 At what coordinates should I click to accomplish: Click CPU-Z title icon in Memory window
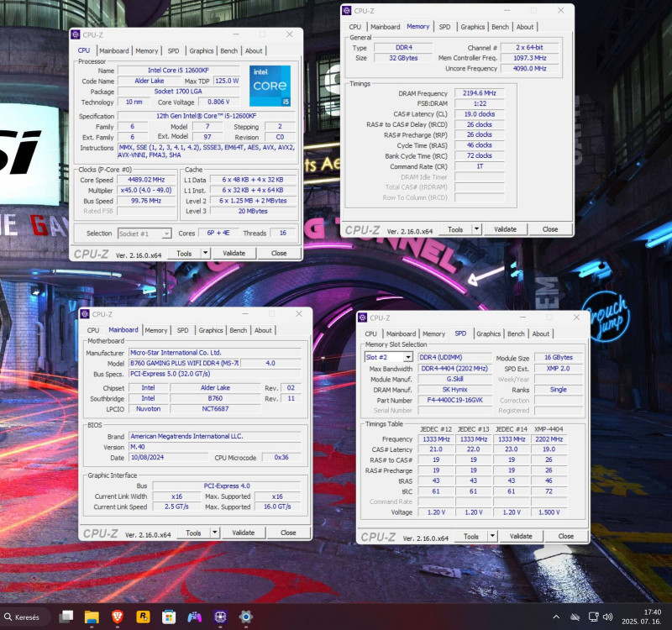[347, 11]
